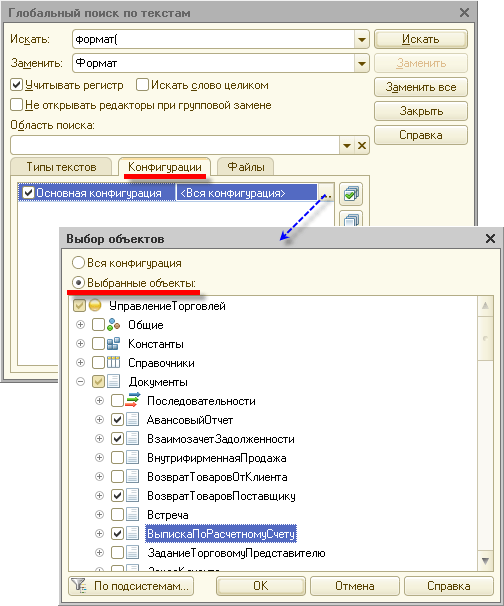
Task: Switch to the Типы текстов tab
Action: coord(61,167)
